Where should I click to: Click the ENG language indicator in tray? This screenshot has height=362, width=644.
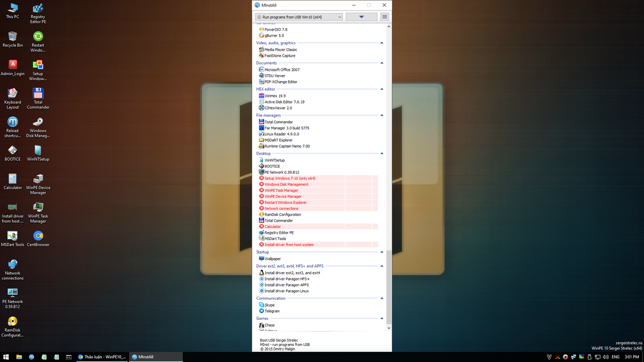pos(615,357)
